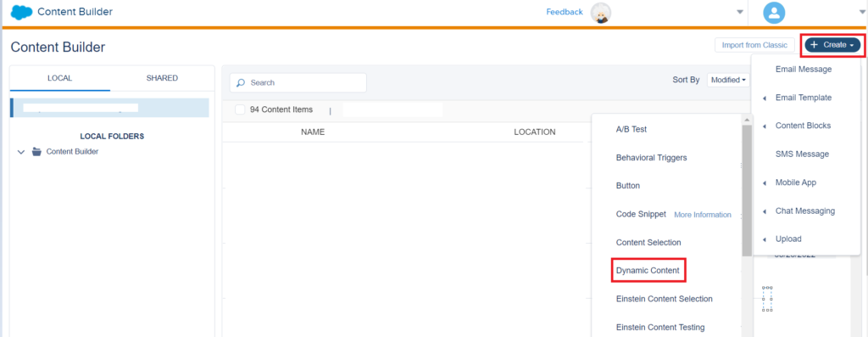This screenshot has height=337, width=868.
Task: Expand the dropdown arrow beside user avatar
Action: coord(862,12)
